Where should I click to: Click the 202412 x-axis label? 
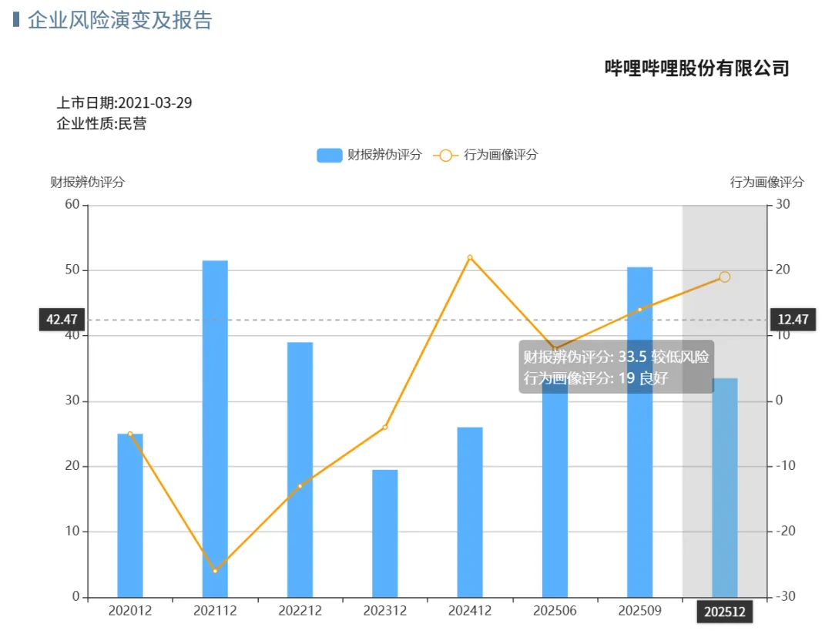pyautogui.click(x=470, y=611)
